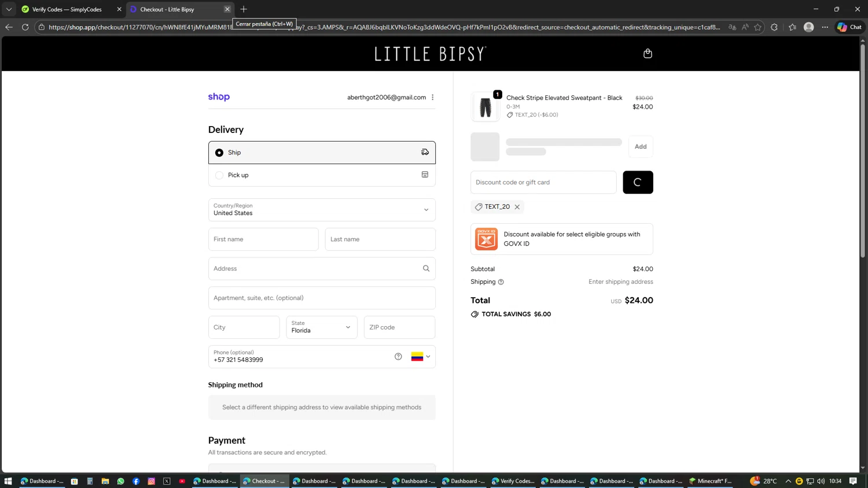Click the GOVX ID discount banner
868x488 pixels.
tap(562, 239)
